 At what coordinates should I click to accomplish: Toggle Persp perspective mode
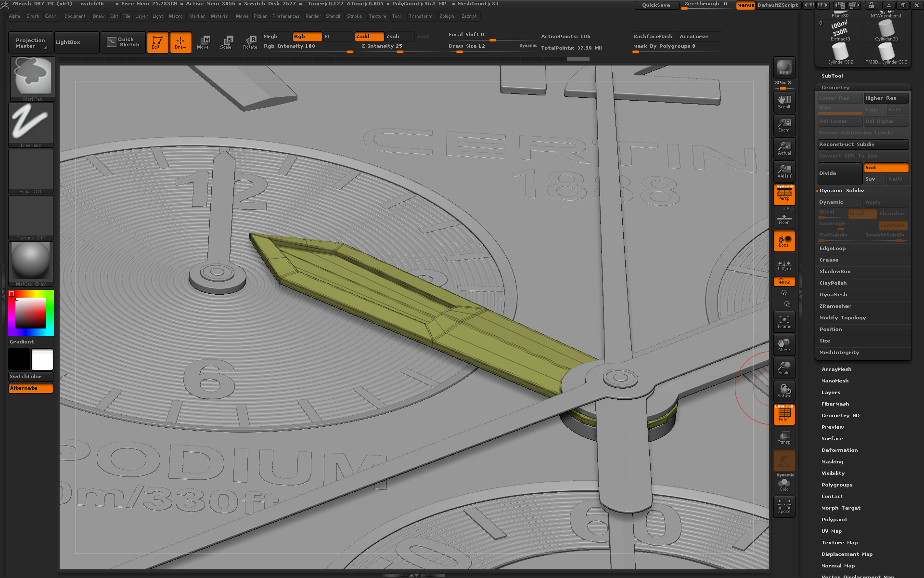[x=784, y=195]
